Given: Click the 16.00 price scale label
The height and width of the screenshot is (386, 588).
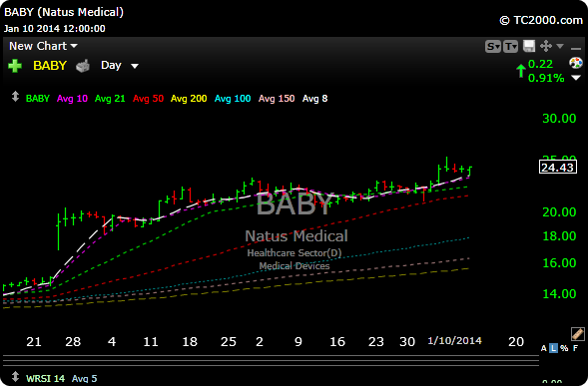Looking at the screenshot, I should [x=559, y=262].
